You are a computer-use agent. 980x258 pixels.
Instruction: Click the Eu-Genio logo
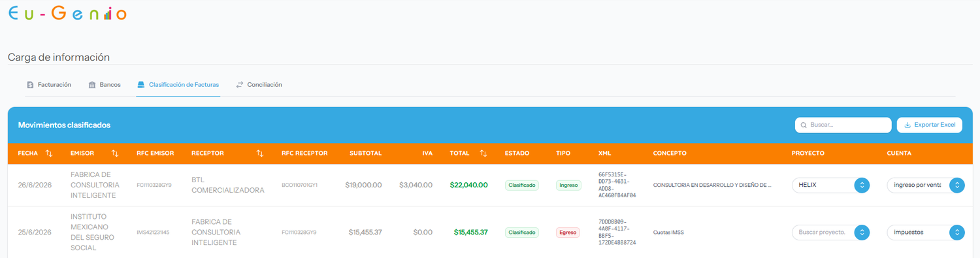[x=68, y=13]
